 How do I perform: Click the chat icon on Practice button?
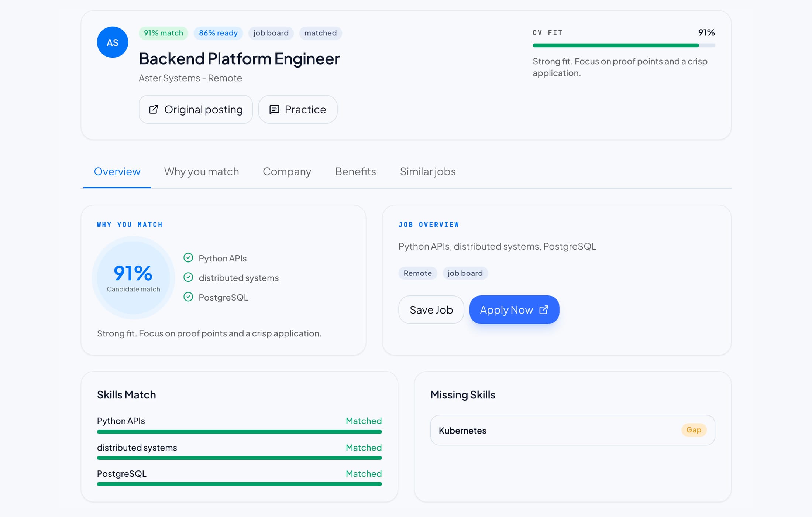274,109
